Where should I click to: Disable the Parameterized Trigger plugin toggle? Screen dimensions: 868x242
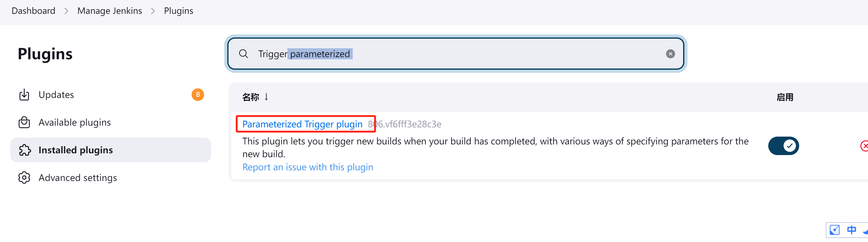point(783,146)
